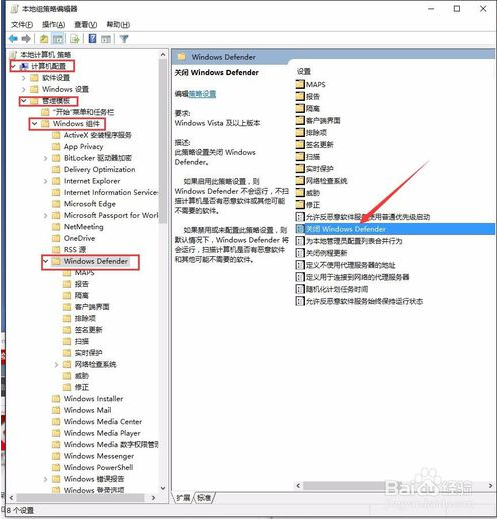Click the Up one level folder icon
Image resolution: width=497 pixels, height=519 pixels.
click(44, 39)
